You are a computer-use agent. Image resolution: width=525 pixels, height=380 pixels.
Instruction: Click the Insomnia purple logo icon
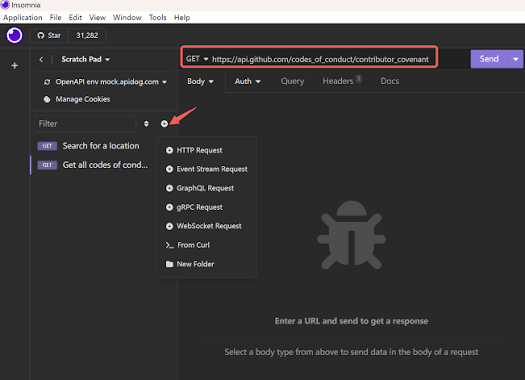[x=14, y=35]
